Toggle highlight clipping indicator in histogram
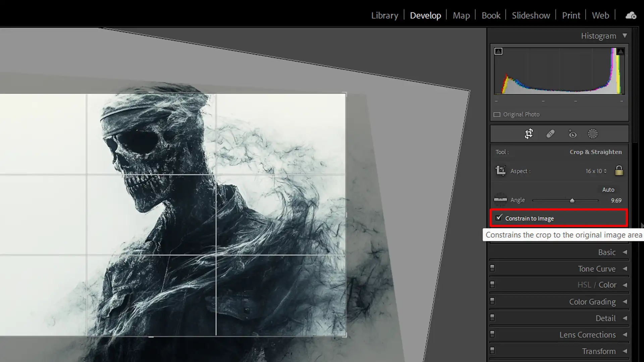 [x=621, y=51]
